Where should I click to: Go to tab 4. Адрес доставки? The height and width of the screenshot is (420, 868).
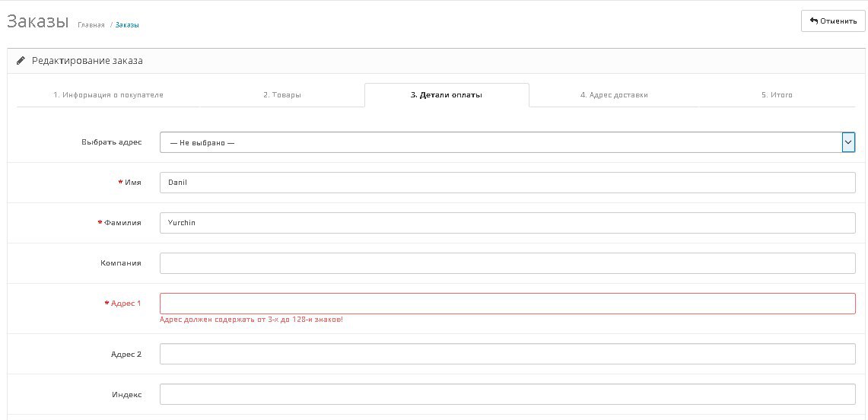614,95
